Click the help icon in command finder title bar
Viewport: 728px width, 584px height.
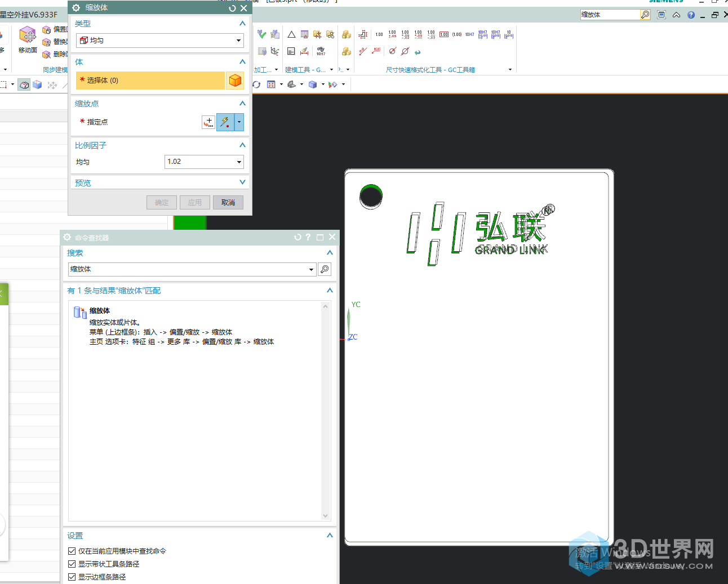click(308, 237)
